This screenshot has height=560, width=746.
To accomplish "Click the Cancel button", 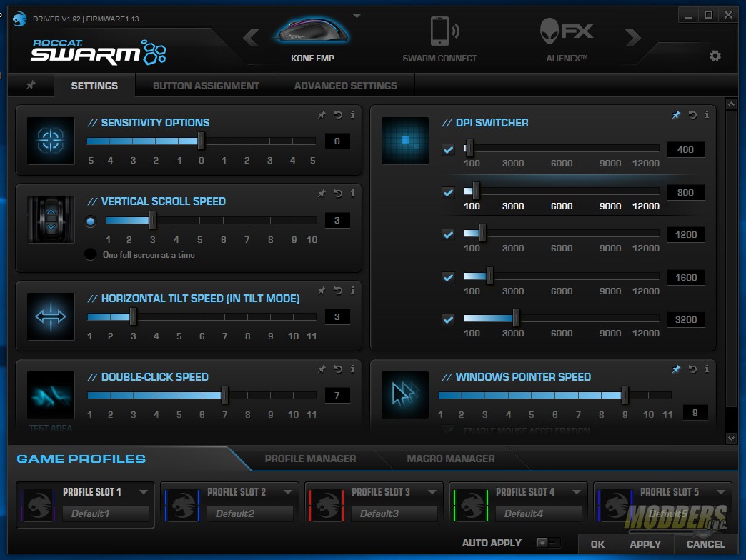I will click(x=705, y=544).
